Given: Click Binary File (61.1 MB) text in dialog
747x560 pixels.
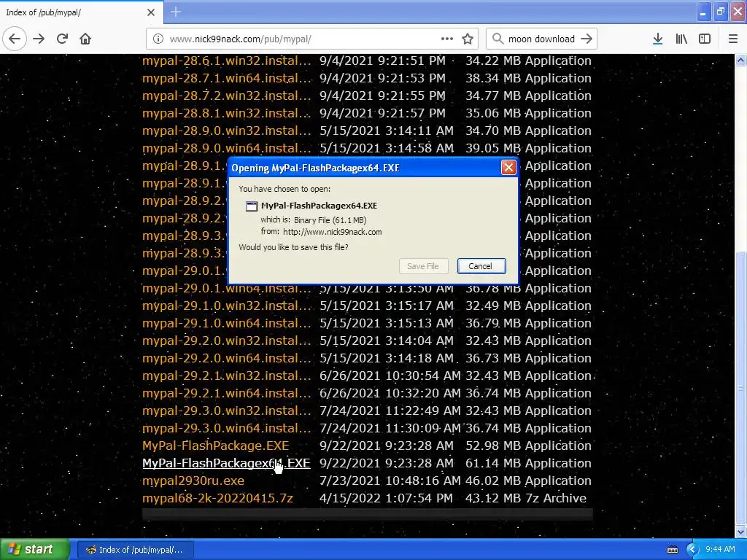Looking at the screenshot, I should click(330, 220).
